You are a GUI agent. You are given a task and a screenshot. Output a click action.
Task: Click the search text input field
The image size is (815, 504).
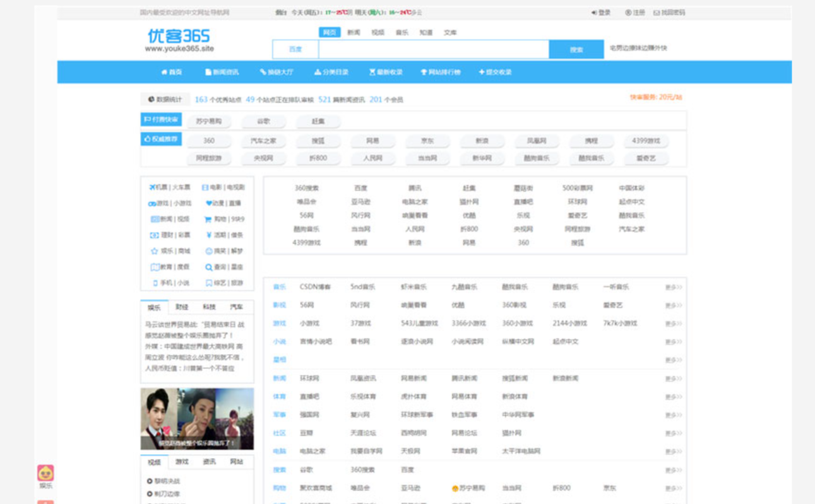click(x=434, y=49)
